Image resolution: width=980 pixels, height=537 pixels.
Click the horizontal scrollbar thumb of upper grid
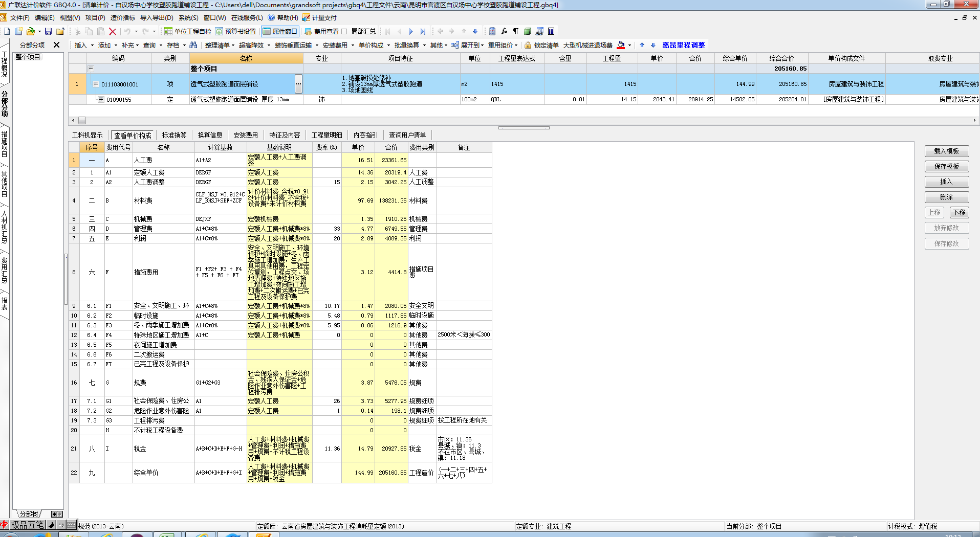coord(82,121)
